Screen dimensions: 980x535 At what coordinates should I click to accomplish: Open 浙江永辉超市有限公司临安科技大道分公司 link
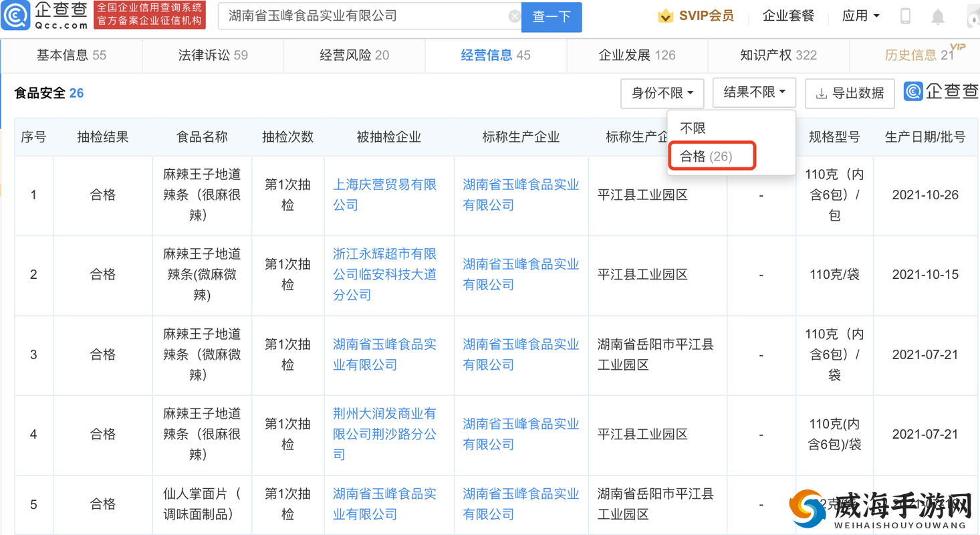(385, 274)
